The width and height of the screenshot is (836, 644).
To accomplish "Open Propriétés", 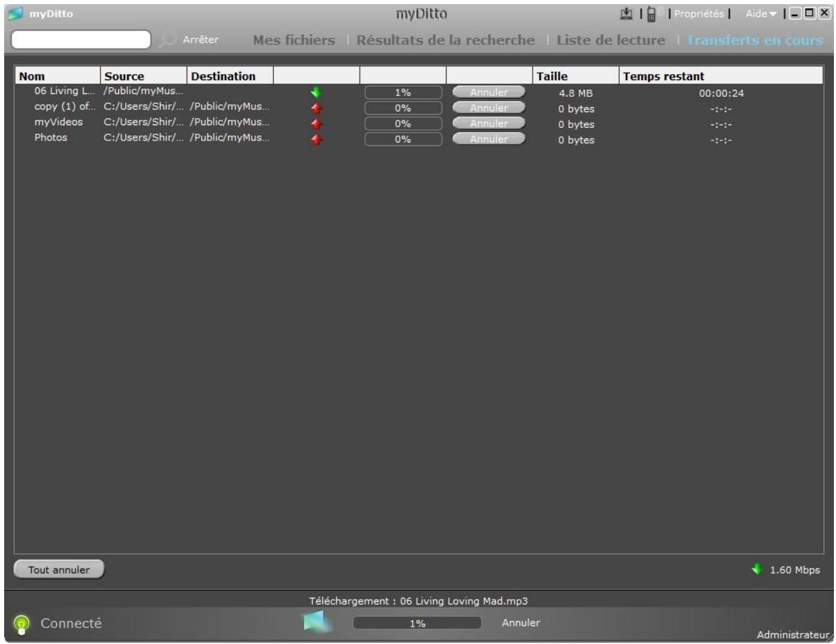I will (698, 14).
